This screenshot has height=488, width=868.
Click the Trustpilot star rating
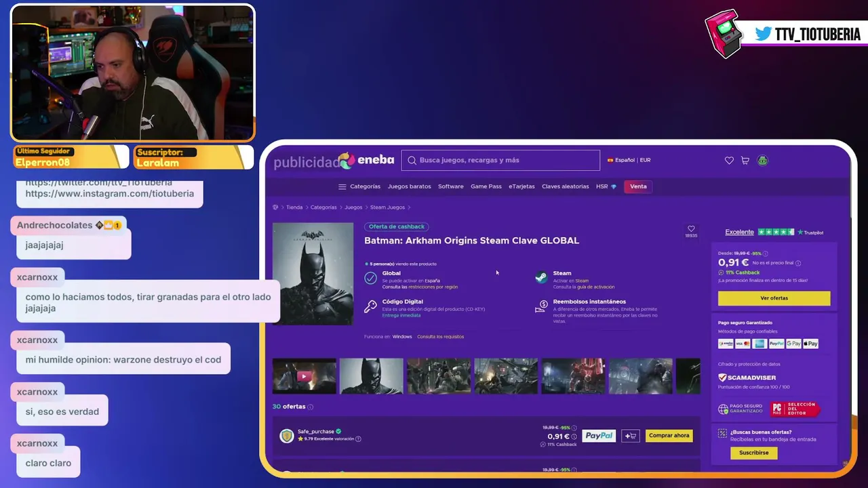point(776,232)
